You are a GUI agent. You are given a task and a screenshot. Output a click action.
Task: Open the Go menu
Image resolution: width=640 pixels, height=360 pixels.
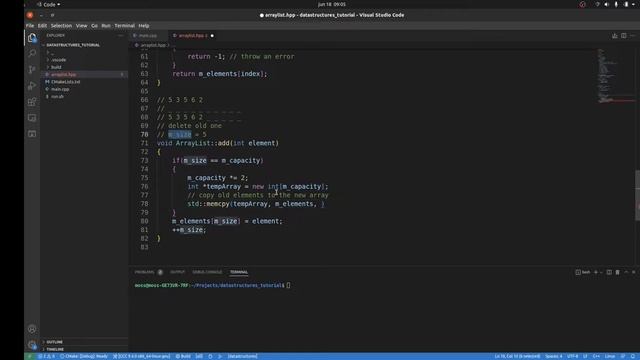click(94, 26)
